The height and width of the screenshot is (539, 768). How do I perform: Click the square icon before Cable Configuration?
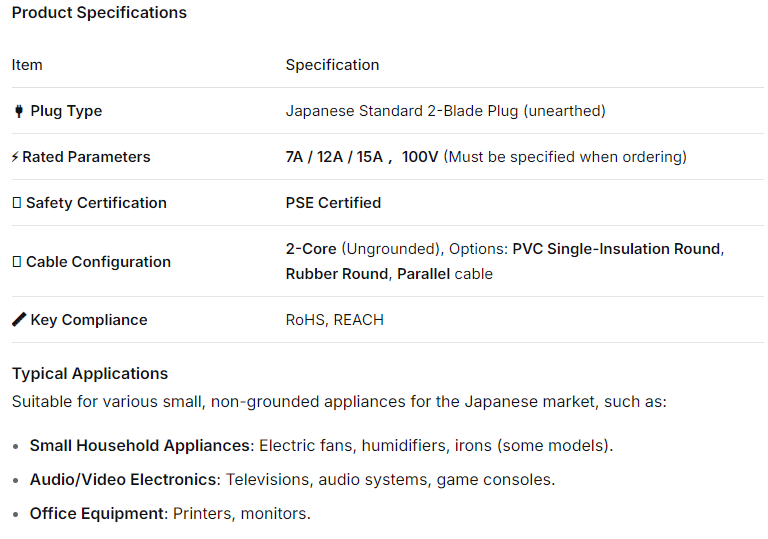pos(16,262)
